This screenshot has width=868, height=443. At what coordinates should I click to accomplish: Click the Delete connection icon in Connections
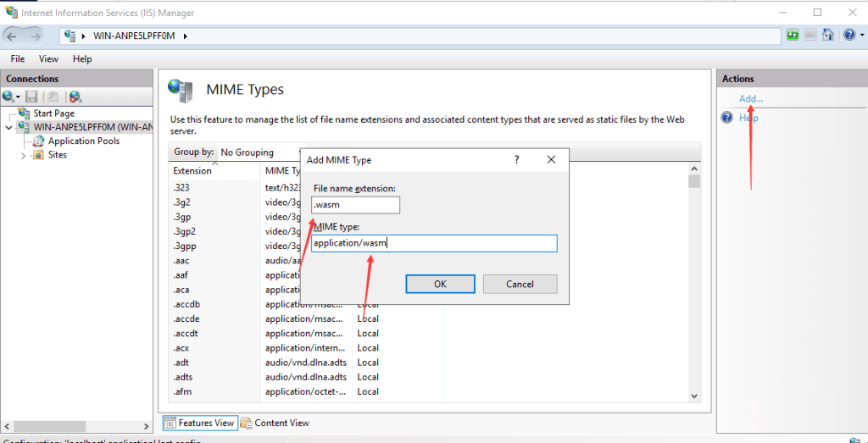[x=75, y=97]
